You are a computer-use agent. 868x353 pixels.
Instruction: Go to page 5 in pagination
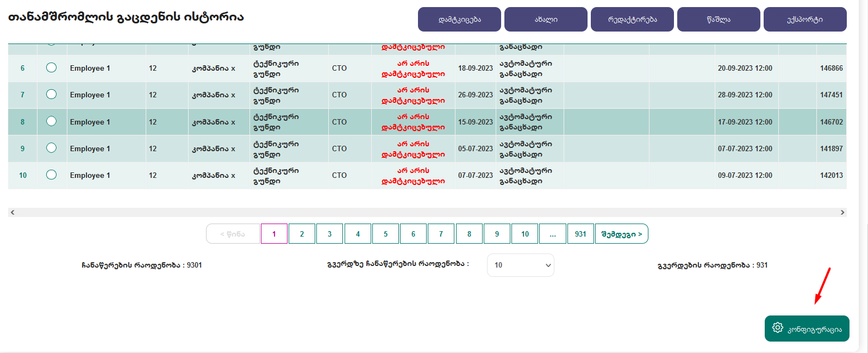(x=385, y=234)
